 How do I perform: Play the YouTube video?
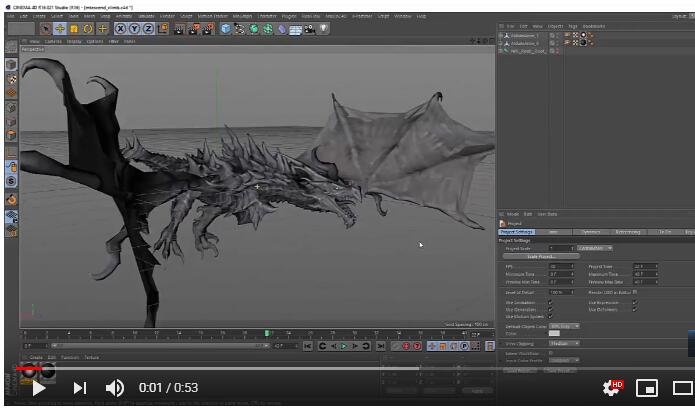(39, 389)
